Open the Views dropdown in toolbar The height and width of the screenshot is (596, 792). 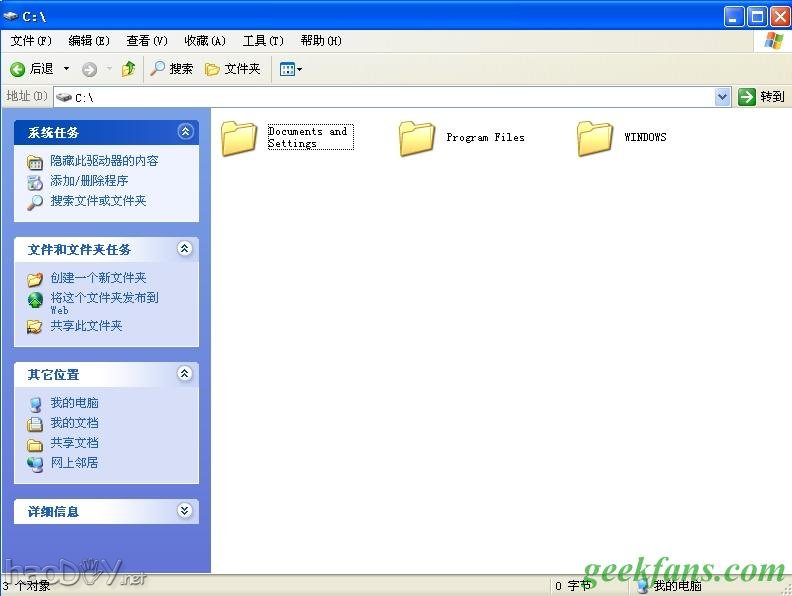click(290, 69)
